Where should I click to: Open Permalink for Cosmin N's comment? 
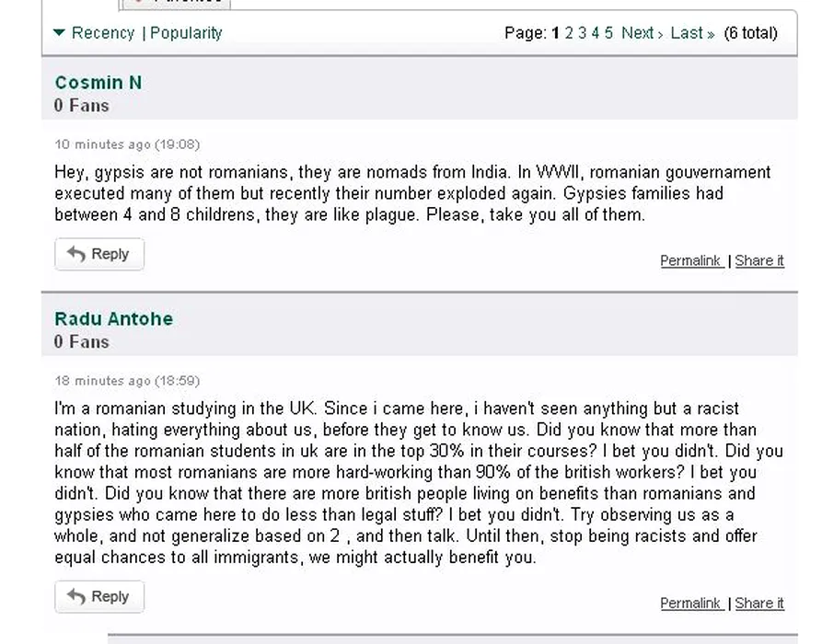691,261
